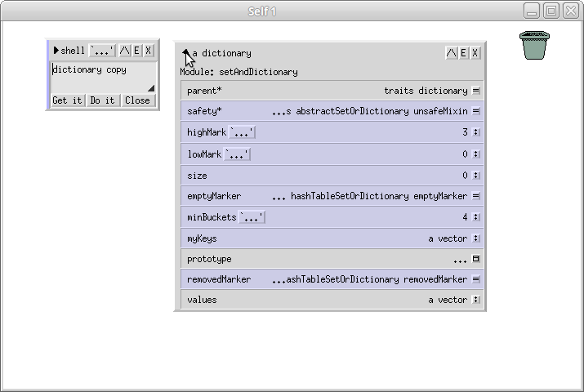Click emptyMarker slot equals button

476,196
